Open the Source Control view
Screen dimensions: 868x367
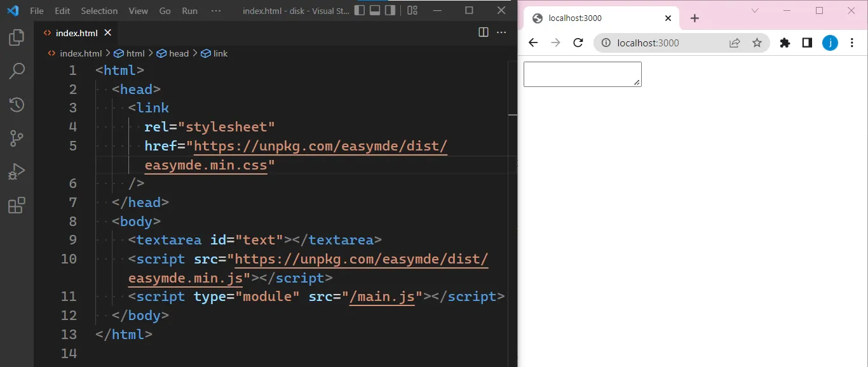click(17, 138)
